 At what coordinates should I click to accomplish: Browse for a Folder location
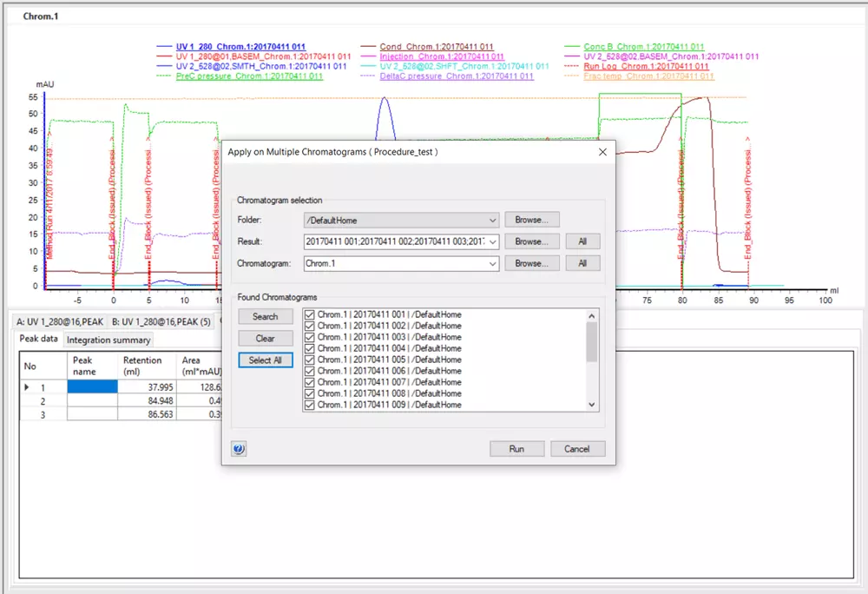tap(532, 221)
